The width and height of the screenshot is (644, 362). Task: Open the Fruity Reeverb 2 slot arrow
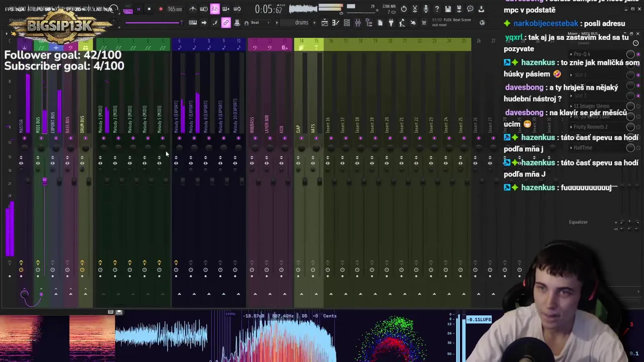pyautogui.click(x=571, y=127)
